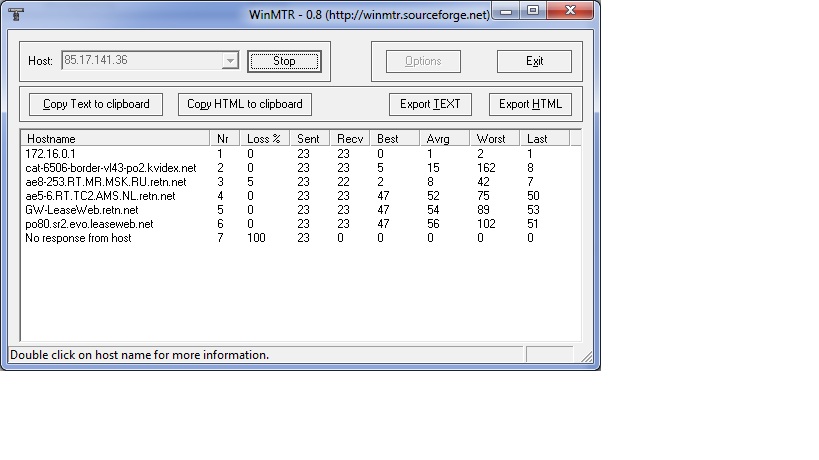Viewport: 819px width, 460px height.
Task: Stop the trace with the Stop button
Action: 284,61
